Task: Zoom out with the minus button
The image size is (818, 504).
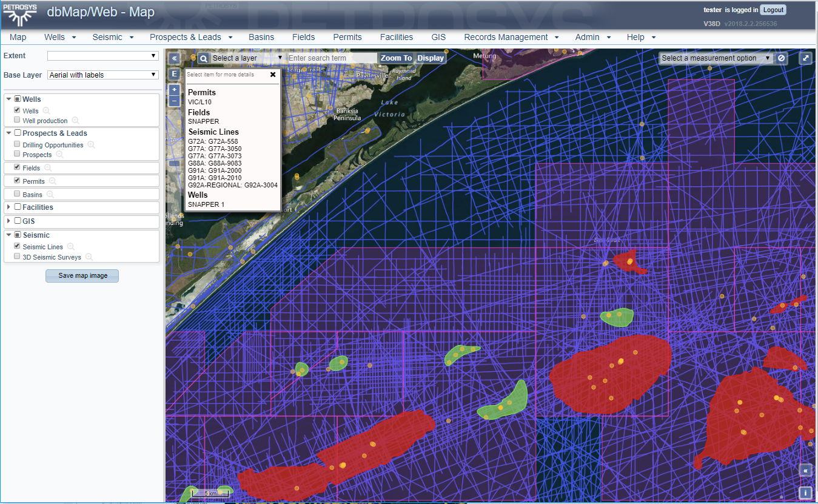Action: coord(174,101)
